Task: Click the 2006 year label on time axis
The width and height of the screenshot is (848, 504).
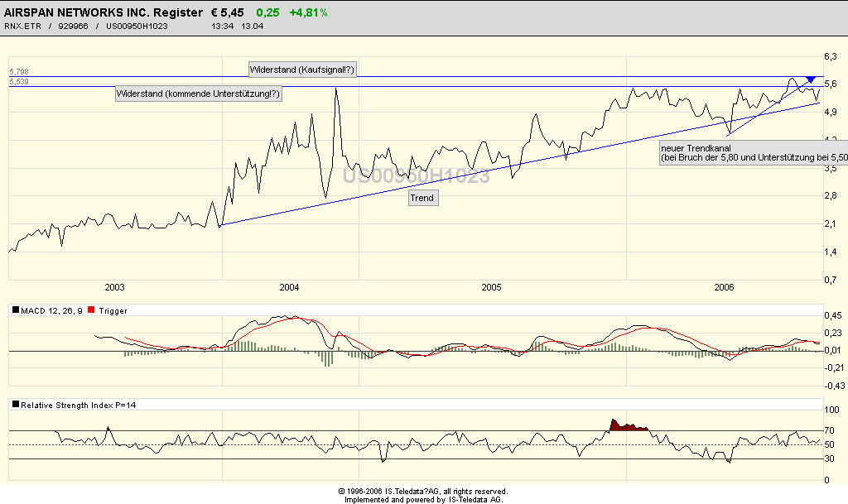Action: coord(724,287)
